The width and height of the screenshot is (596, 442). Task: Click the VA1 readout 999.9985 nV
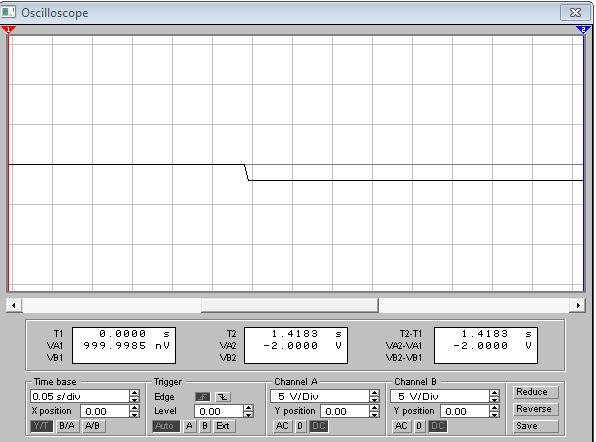coord(127,345)
